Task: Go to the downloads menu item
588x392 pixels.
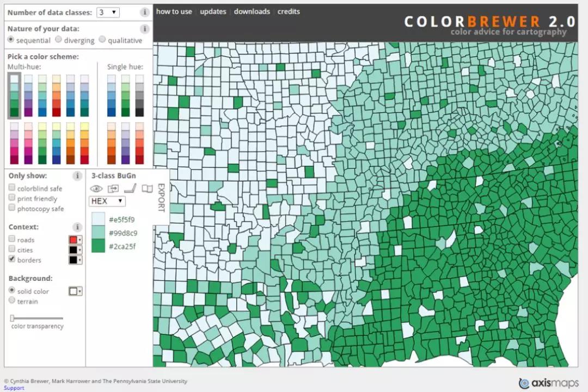Action: (252, 11)
